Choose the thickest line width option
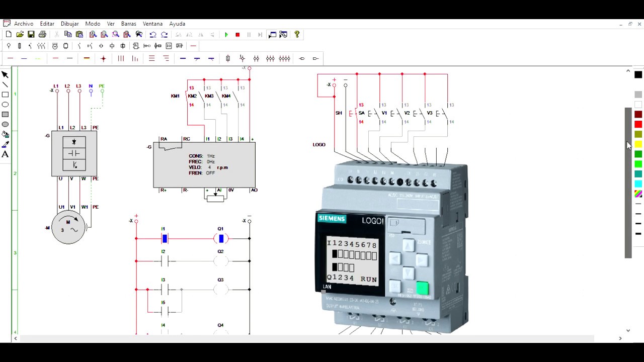Image resolution: width=644 pixels, height=362 pixels. 638,234
